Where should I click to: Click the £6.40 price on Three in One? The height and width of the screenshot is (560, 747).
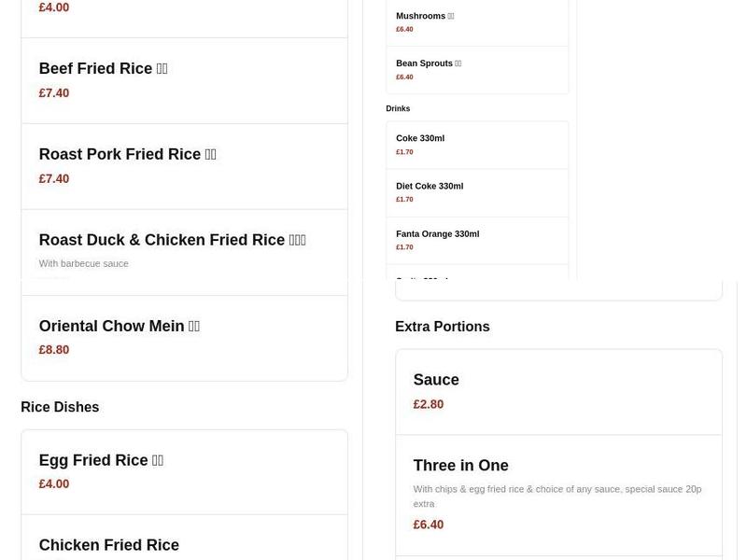[429, 525]
